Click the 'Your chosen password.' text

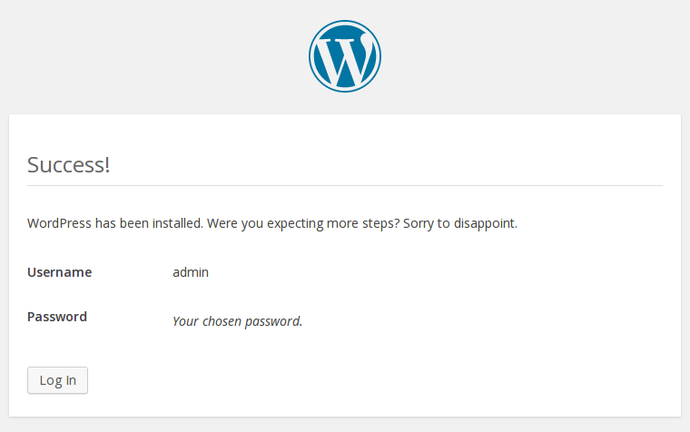[237, 321]
